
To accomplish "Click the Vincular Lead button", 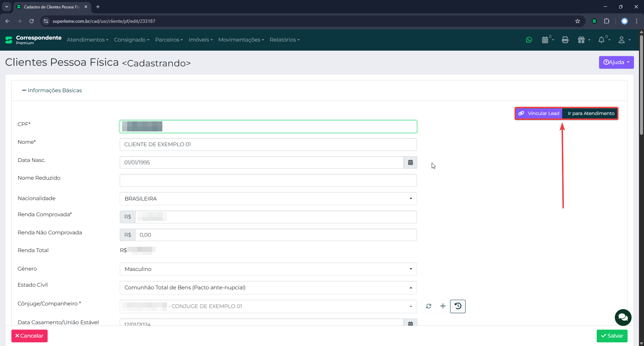I will pyautogui.click(x=539, y=114).
